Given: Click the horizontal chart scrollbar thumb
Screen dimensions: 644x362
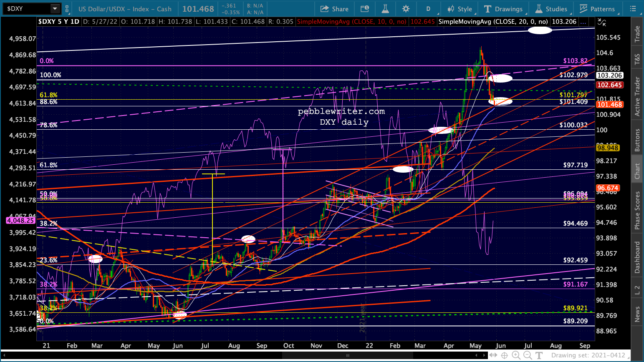Looking at the screenshot, I should click(347, 355).
